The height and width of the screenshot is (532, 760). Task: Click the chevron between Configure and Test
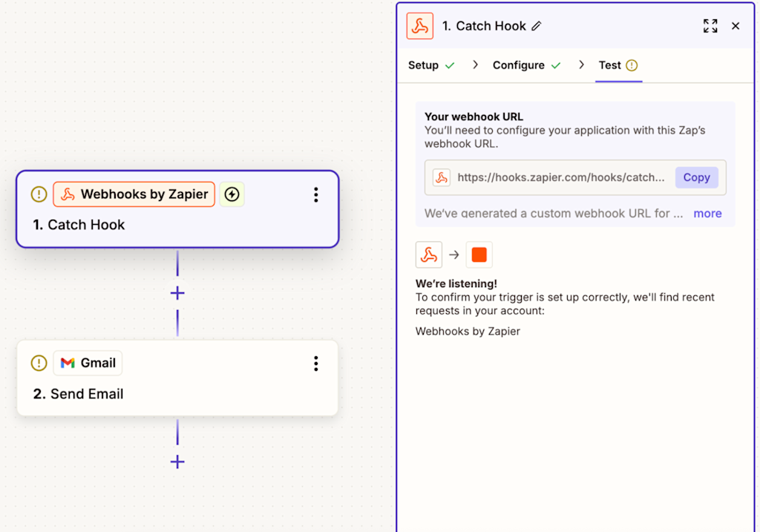click(581, 65)
